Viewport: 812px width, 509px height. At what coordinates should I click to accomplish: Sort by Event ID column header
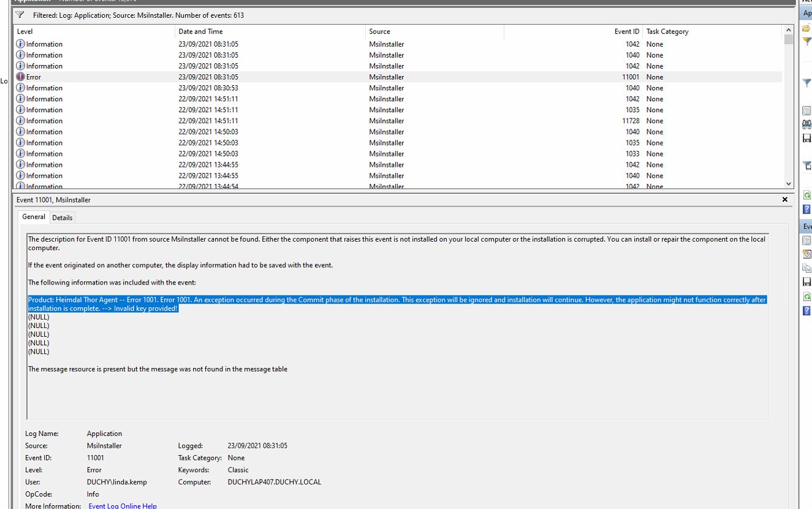tap(573, 31)
